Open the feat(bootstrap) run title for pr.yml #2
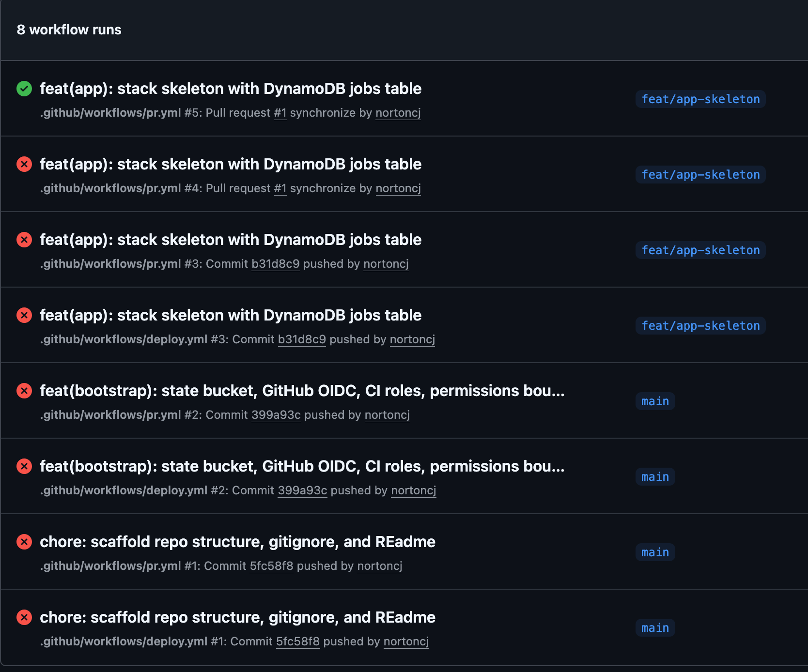This screenshot has width=808, height=672. tap(302, 391)
